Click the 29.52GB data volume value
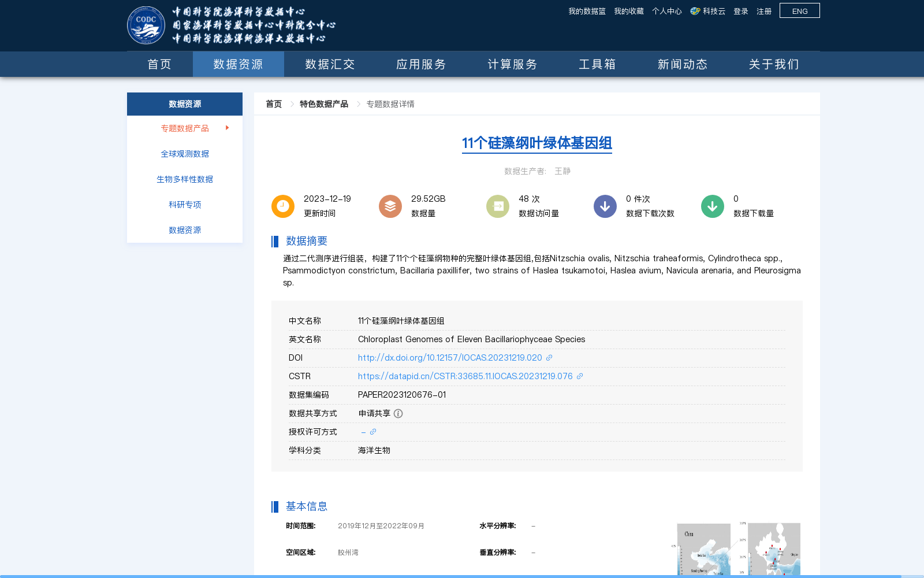The image size is (924, 578). point(429,199)
